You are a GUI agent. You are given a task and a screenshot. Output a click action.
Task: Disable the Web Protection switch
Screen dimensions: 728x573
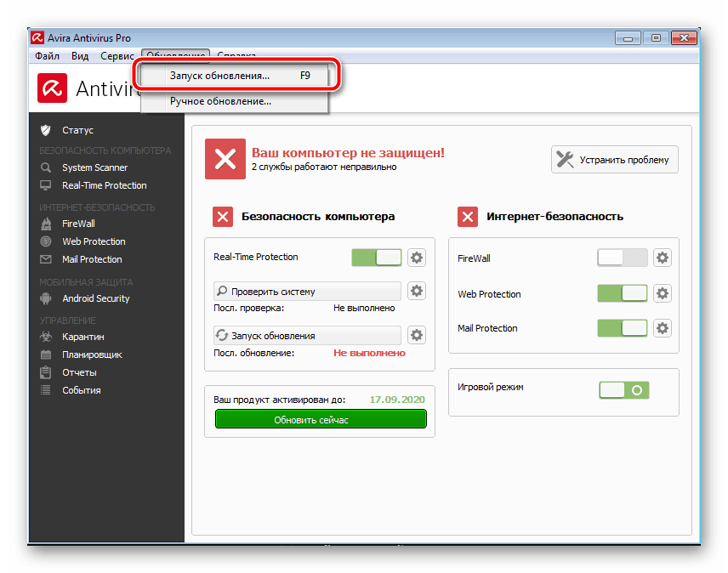[x=623, y=294]
